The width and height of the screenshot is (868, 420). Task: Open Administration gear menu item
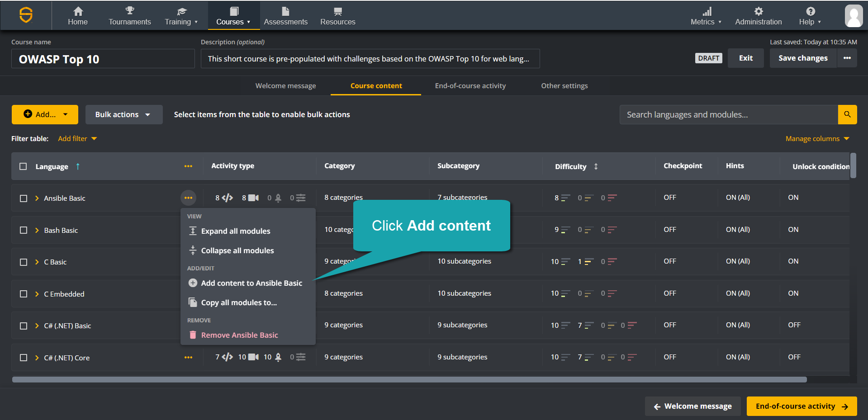click(x=759, y=16)
